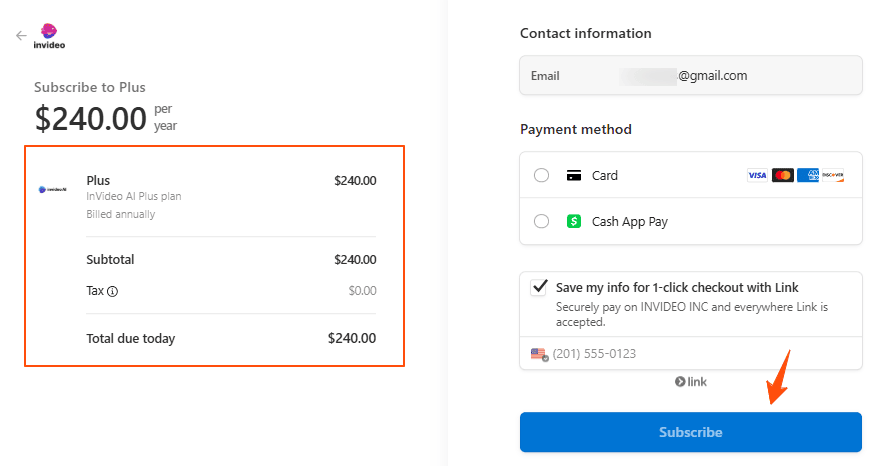Click the 'Billed annually' text
The image size is (880, 466).
121,214
